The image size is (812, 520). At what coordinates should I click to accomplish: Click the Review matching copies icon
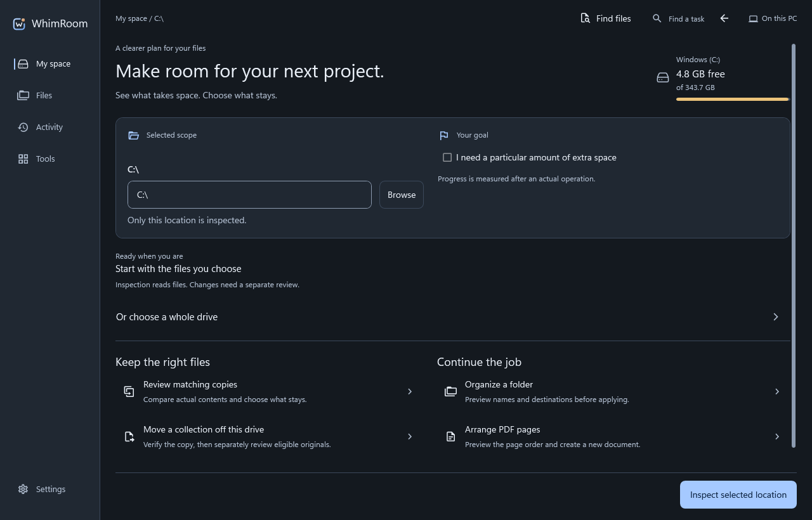click(x=129, y=391)
